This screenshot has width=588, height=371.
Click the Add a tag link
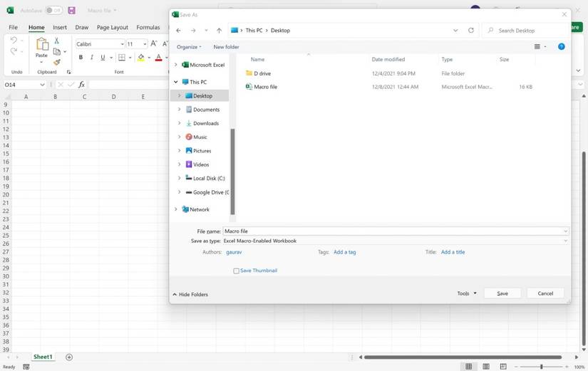coord(344,252)
